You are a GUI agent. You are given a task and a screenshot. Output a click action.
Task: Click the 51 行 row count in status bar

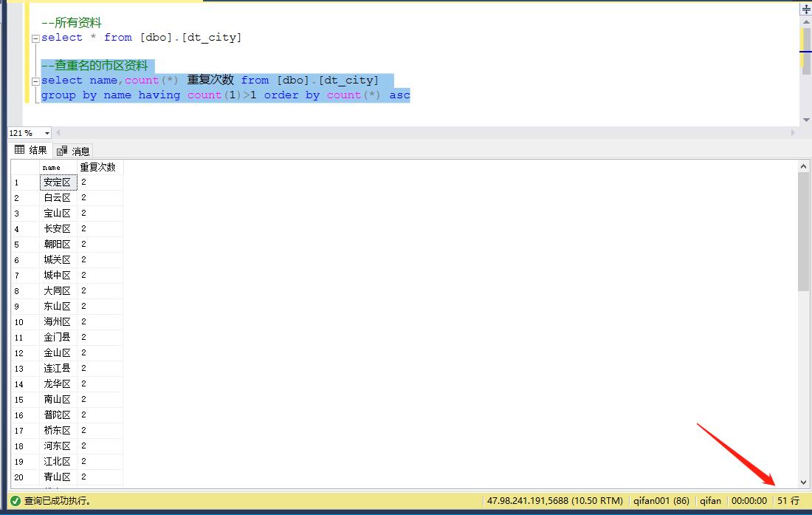tap(788, 501)
